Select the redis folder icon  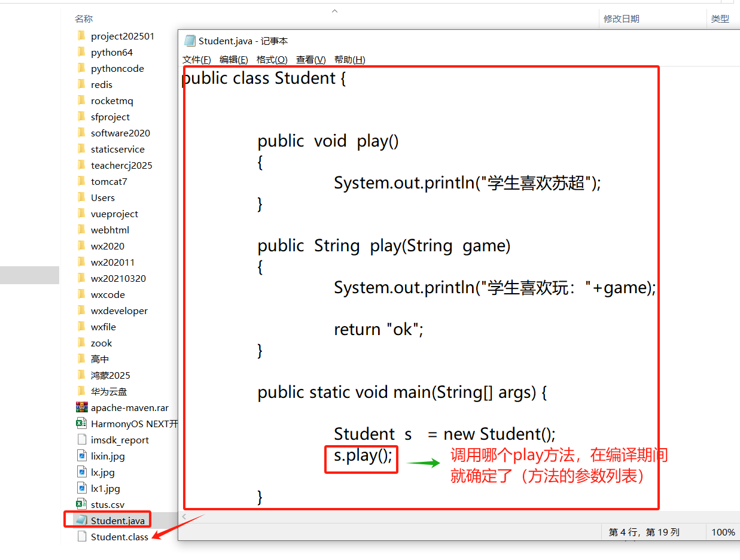[81, 84]
